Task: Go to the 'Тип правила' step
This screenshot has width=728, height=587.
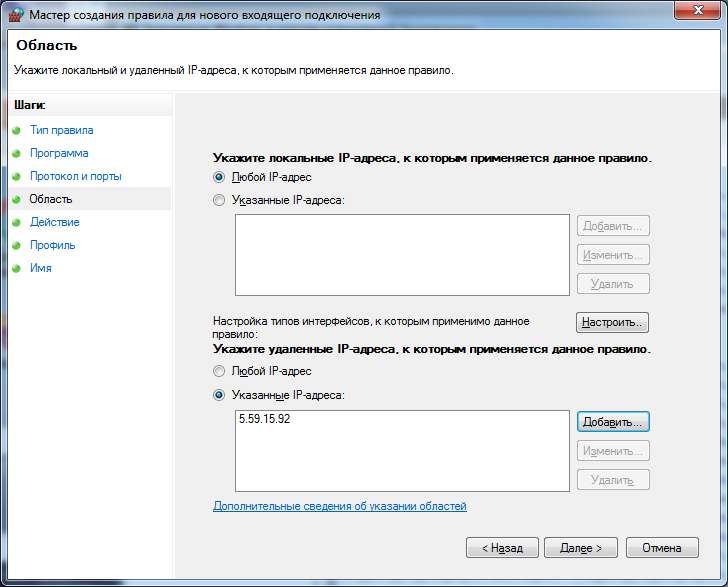Action: point(61,130)
